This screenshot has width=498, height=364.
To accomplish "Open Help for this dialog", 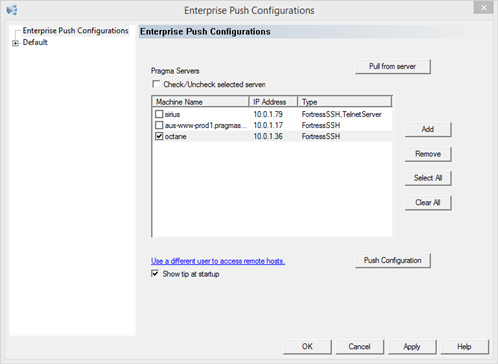I will pos(464,347).
